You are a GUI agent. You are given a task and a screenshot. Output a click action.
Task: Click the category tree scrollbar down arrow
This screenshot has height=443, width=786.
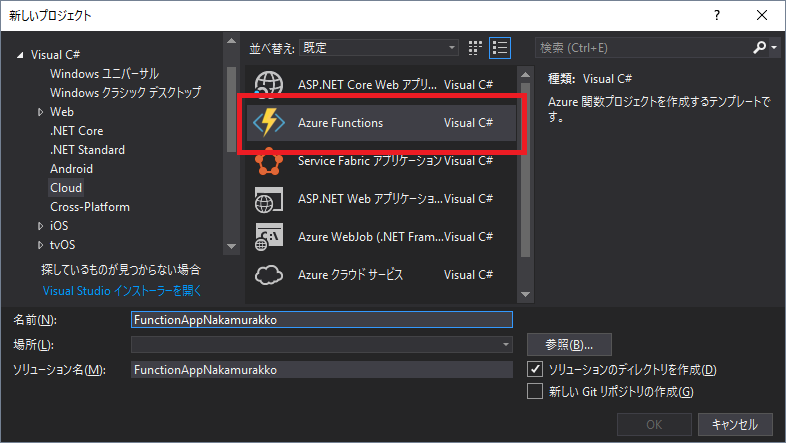(231, 246)
